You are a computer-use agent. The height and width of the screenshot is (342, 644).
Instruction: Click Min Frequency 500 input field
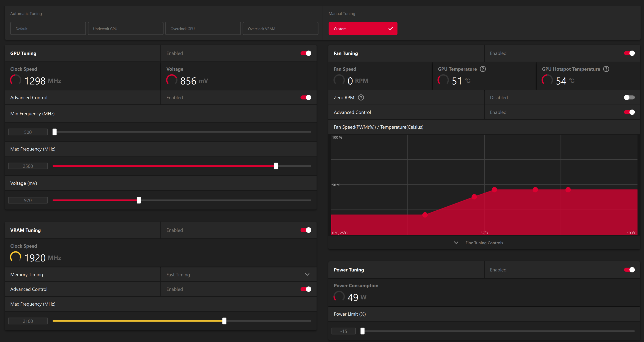tap(28, 132)
